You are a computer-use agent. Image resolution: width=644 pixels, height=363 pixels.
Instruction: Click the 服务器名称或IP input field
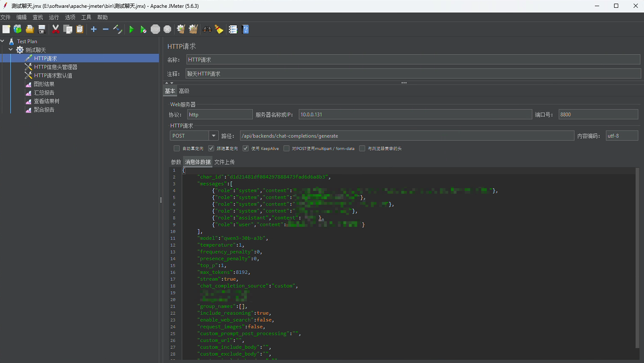point(415,115)
